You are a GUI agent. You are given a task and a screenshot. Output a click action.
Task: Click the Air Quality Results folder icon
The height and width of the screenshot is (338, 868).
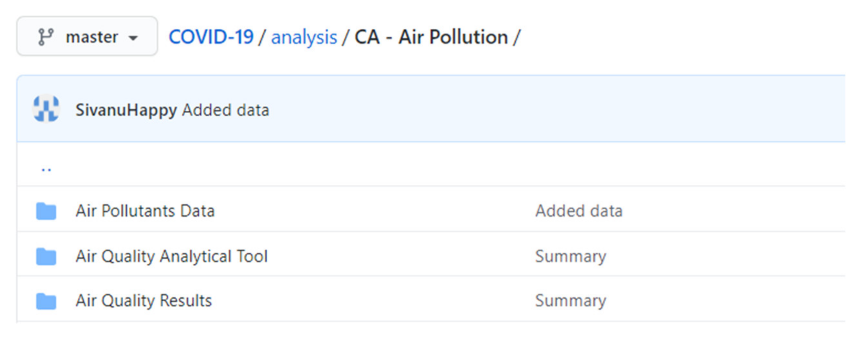point(46,301)
